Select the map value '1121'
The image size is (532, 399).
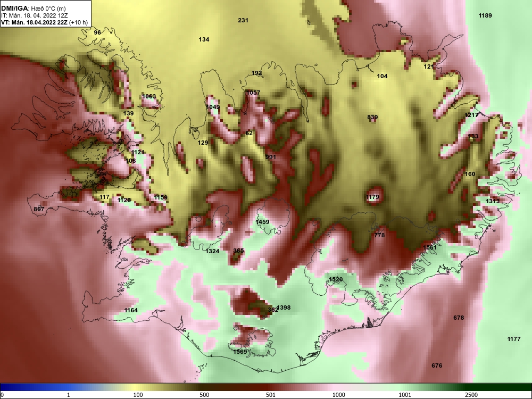point(138,152)
